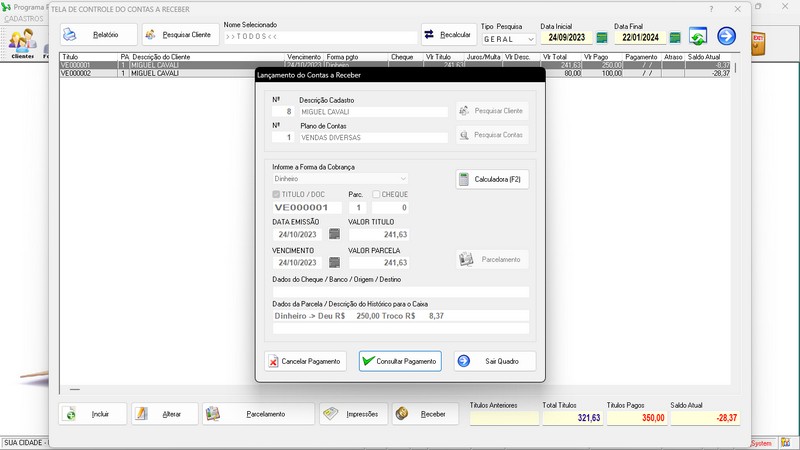The height and width of the screenshot is (450, 800).
Task: Click the green refresh icon in top toolbar
Action: 697,36
